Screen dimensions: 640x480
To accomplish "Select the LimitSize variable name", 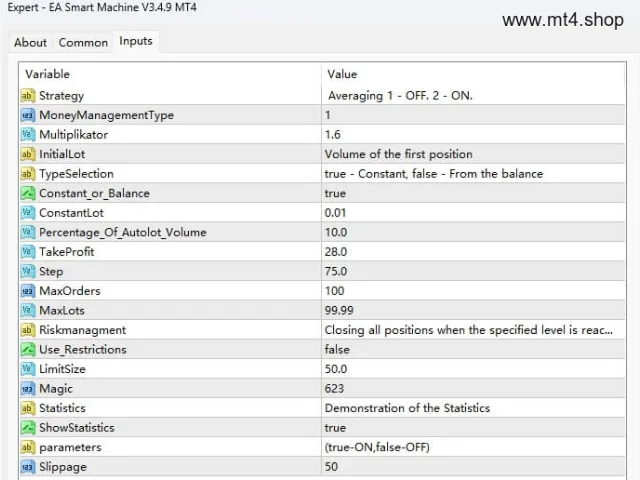I will pyautogui.click(x=62, y=369).
